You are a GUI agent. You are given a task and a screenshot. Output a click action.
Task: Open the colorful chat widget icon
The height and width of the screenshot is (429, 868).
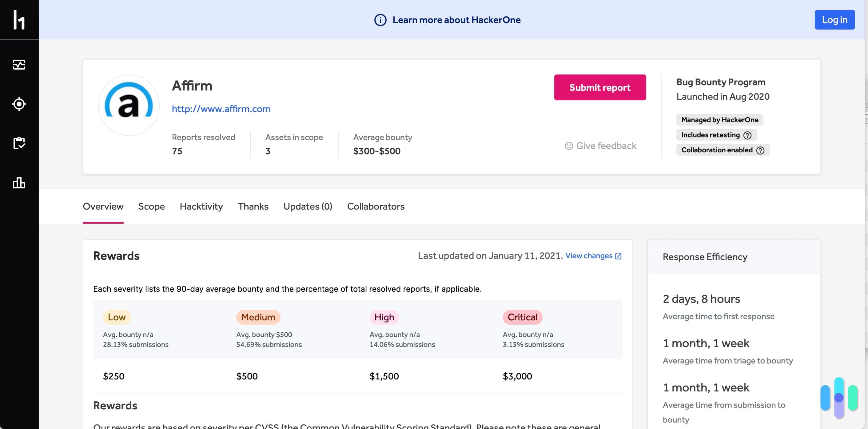(838, 398)
